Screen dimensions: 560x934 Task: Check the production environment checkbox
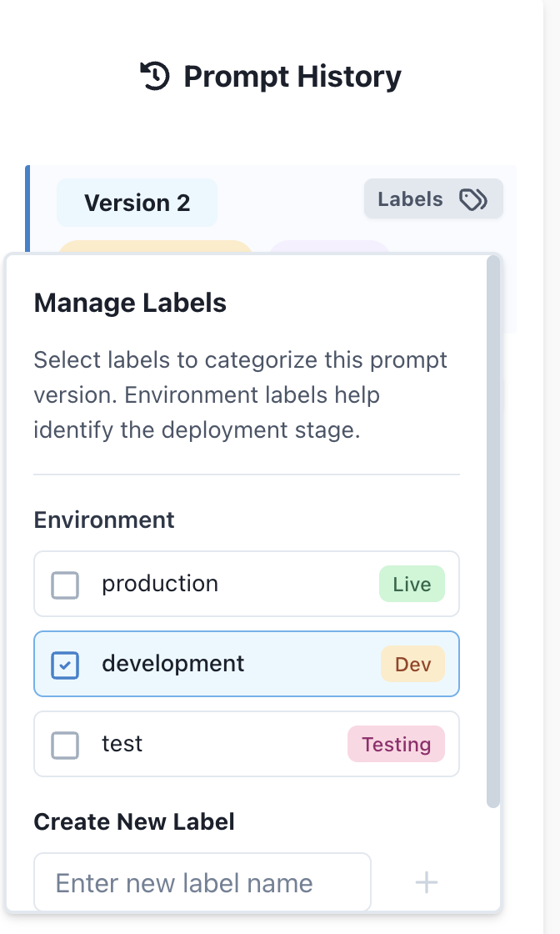(65, 585)
